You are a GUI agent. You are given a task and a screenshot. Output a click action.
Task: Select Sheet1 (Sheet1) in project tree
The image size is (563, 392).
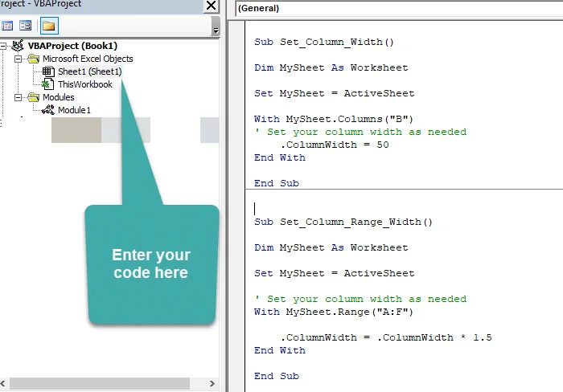90,71
